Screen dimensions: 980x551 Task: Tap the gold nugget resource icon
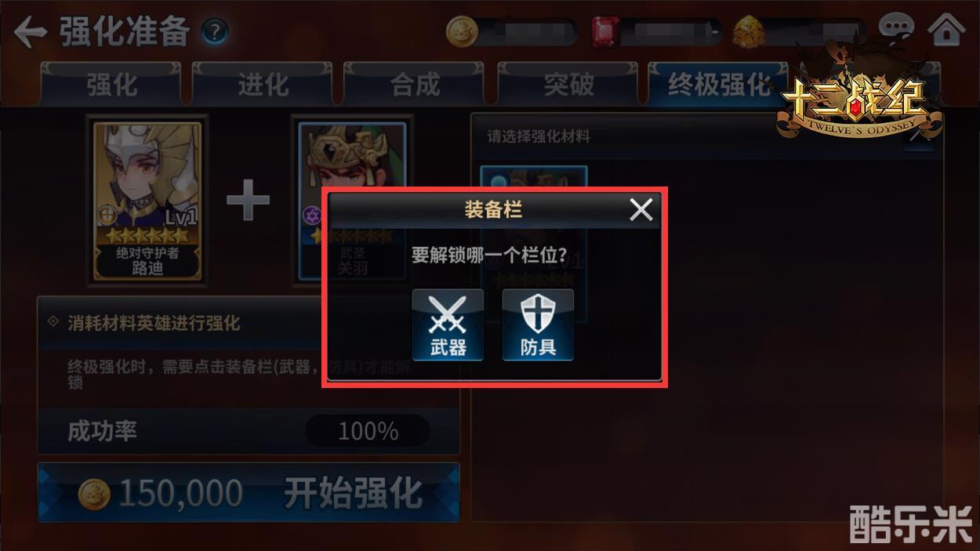pos(749,32)
